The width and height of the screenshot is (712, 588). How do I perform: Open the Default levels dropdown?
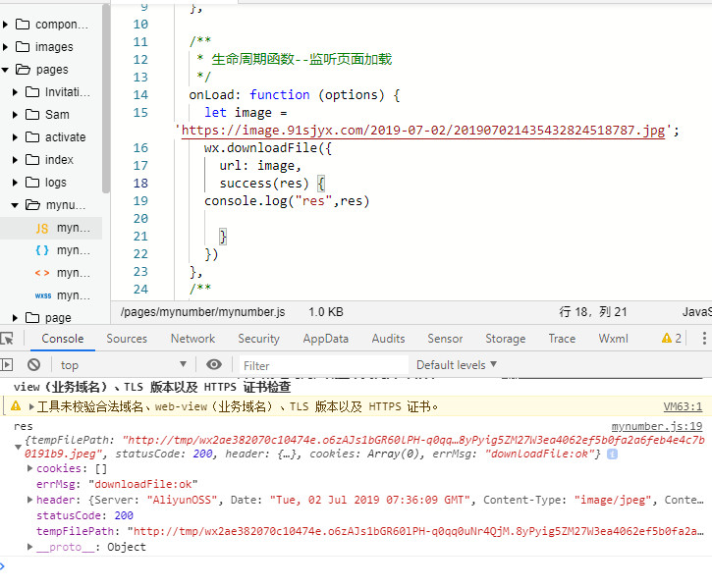point(457,364)
